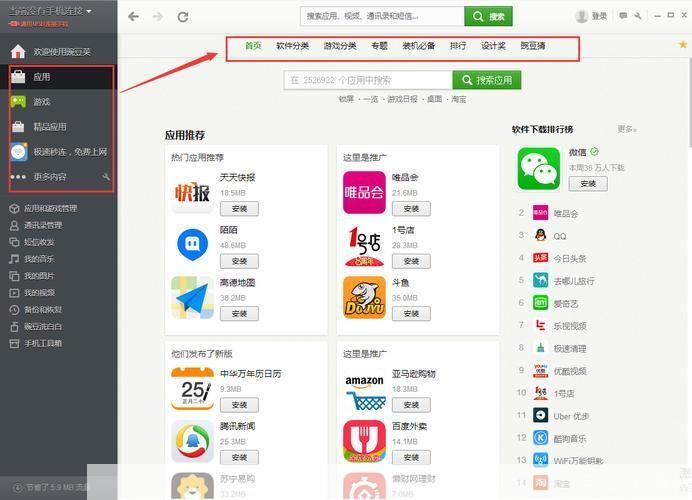Focus the top global search input
The height and width of the screenshot is (500, 692).
(382, 16)
